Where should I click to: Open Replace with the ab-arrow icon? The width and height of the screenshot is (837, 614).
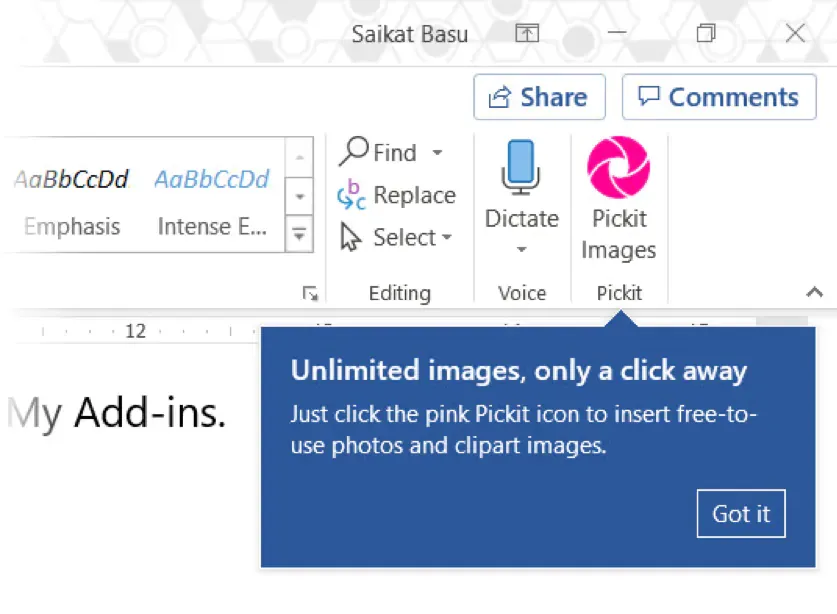(350, 195)
